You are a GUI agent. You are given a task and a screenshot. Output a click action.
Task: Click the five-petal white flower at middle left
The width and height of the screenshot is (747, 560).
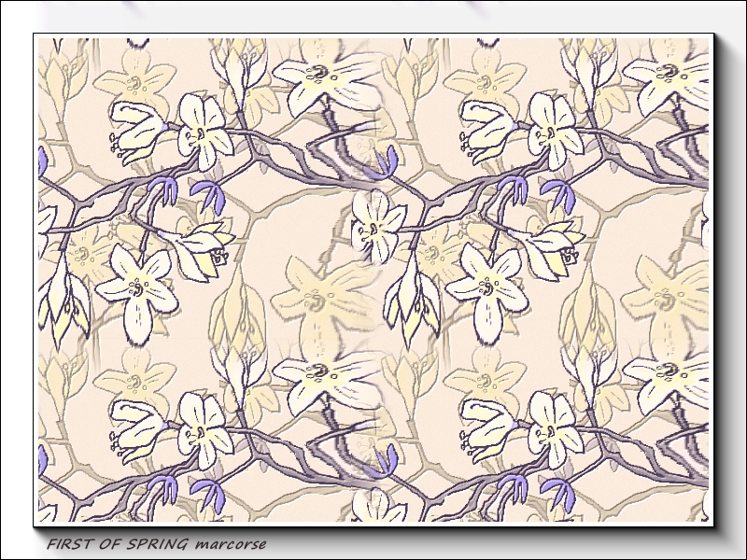[x=138, y=287]
